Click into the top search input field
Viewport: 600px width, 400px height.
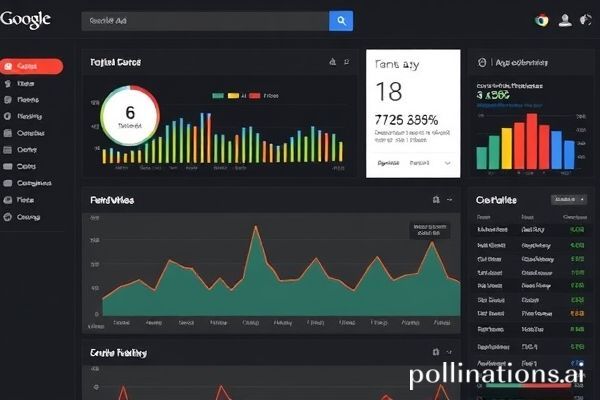tap(205, 20)
